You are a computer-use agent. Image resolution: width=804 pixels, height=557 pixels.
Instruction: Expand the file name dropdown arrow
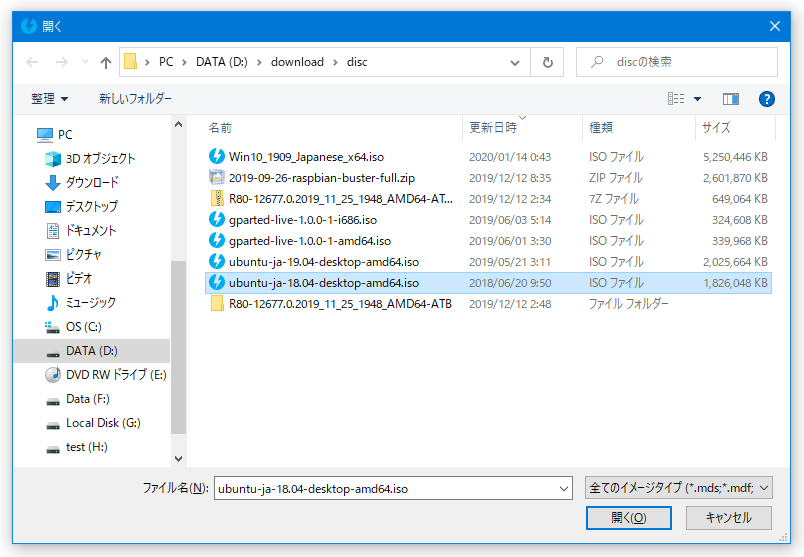(x=564, y=489)
